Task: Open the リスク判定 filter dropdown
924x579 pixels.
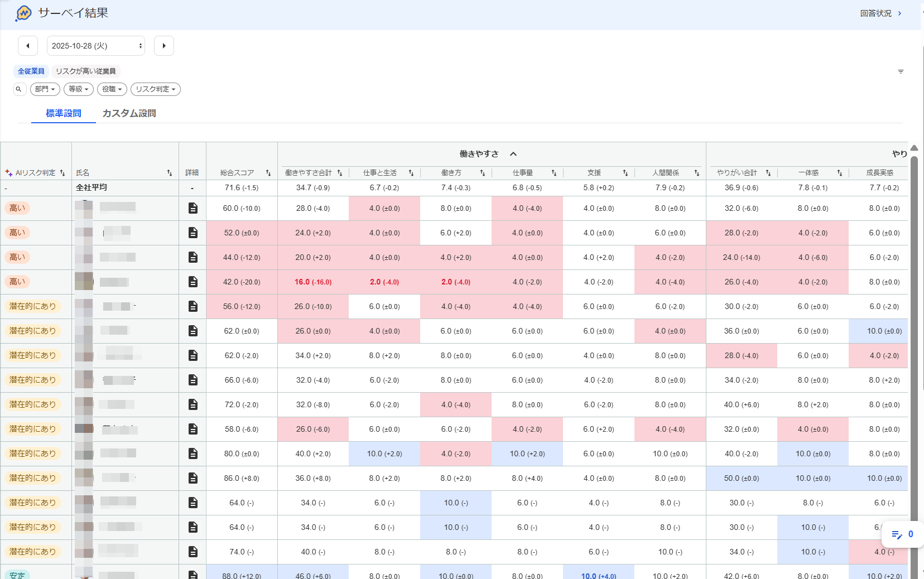Action: pos(155,89)
